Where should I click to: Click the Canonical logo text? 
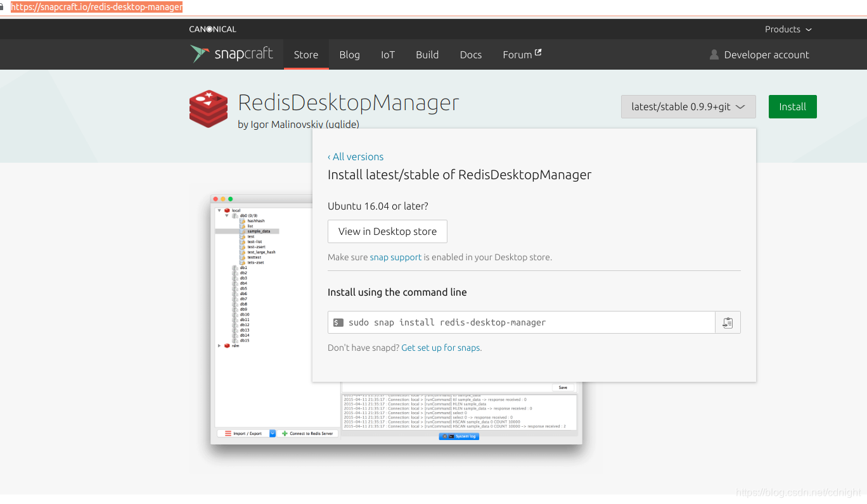tap(212, 29)
